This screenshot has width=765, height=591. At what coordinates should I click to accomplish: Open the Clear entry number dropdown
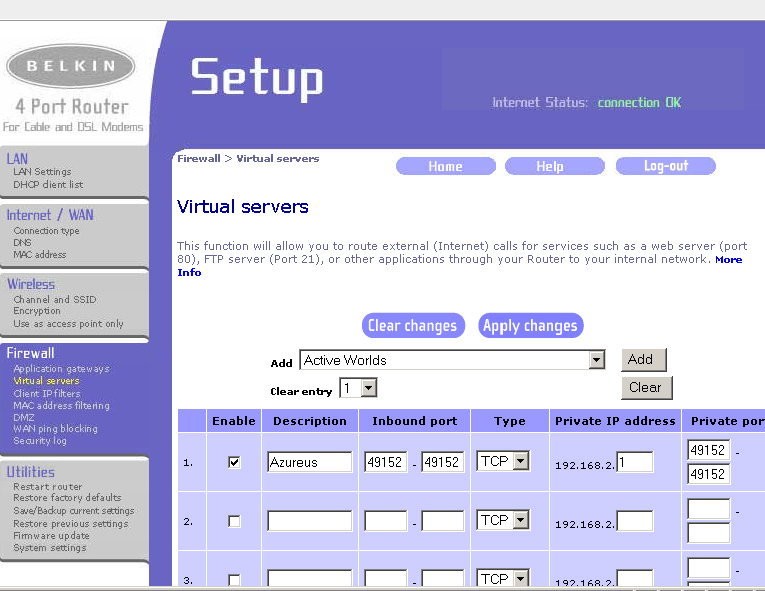pos(368,388)
